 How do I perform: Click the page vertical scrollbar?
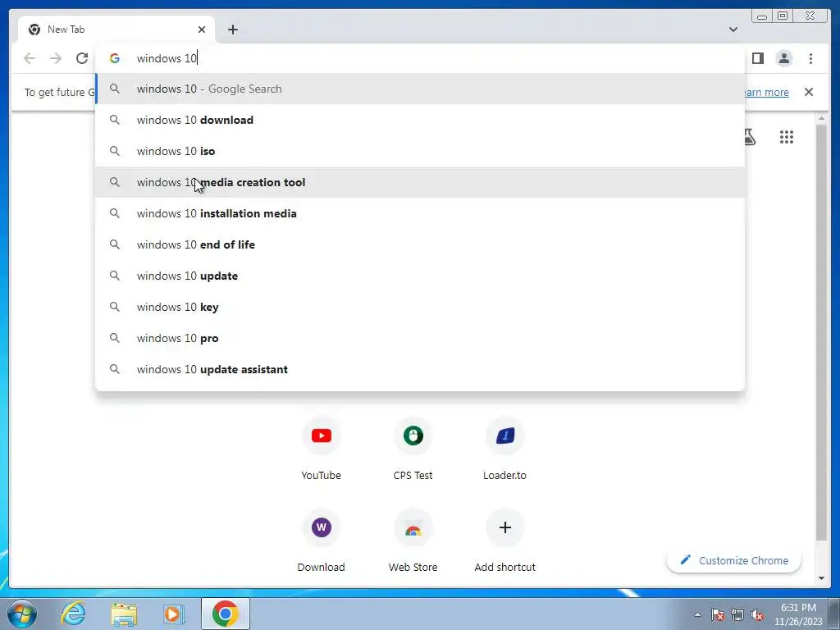pyautogui.click(x=821, y=332)
